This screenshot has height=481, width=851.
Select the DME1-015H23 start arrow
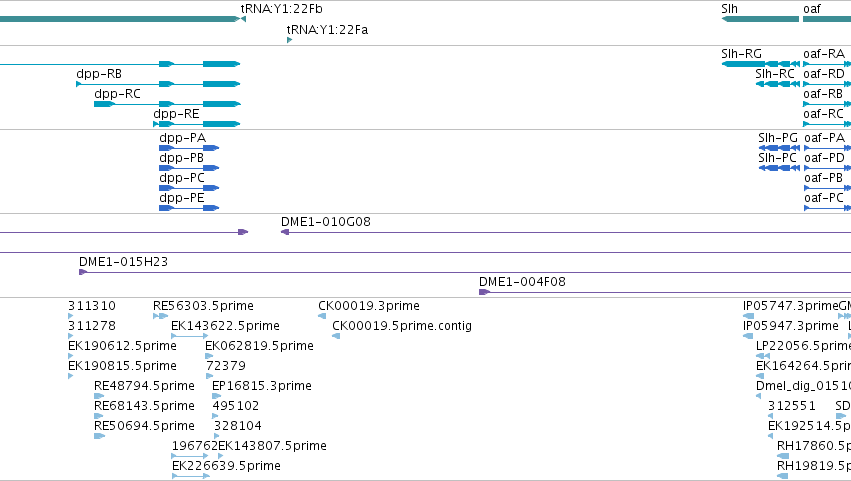click(83, 272)
